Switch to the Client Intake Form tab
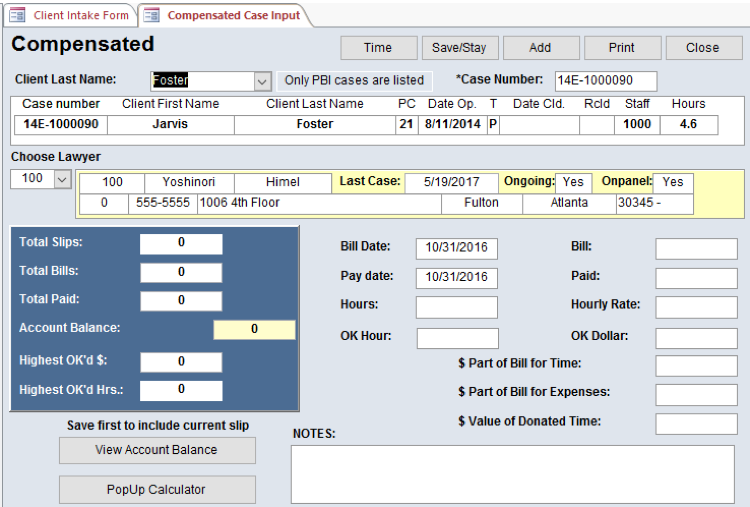 click(80, 15)
